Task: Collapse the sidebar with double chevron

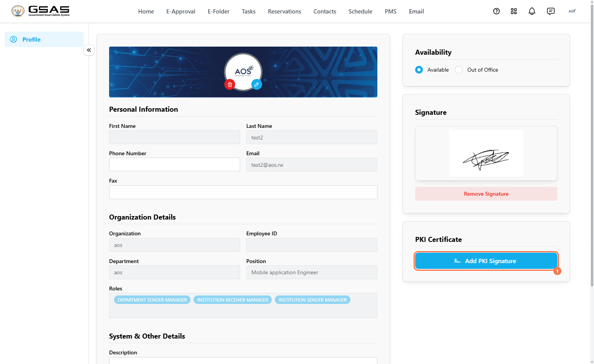Action: [89, 50]
